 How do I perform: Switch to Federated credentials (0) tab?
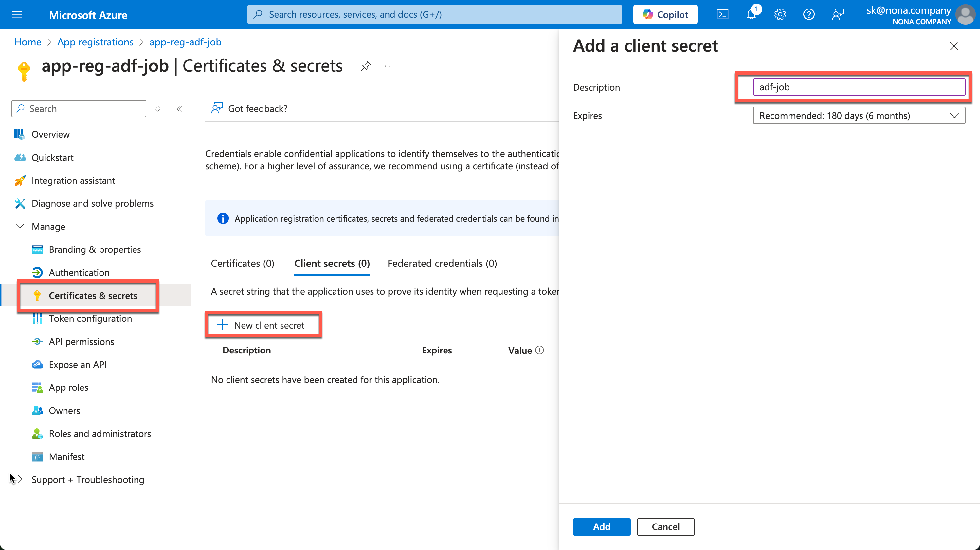click(442, 264)
